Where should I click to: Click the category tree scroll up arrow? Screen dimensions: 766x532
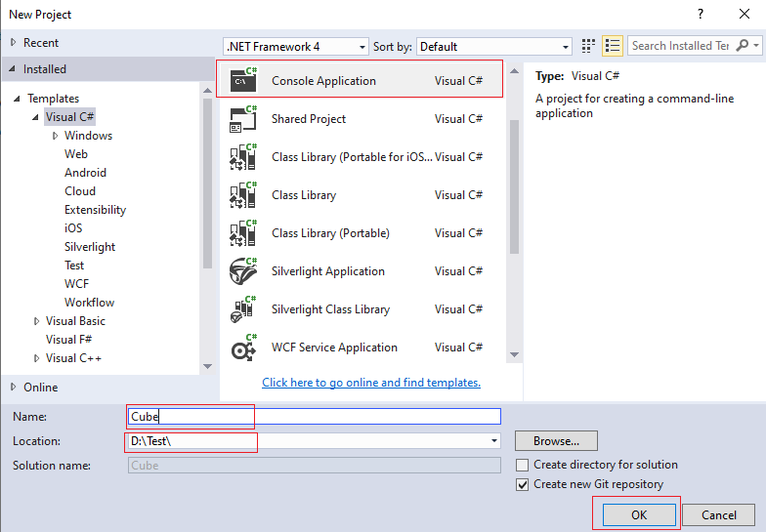[x=207, y=90]
